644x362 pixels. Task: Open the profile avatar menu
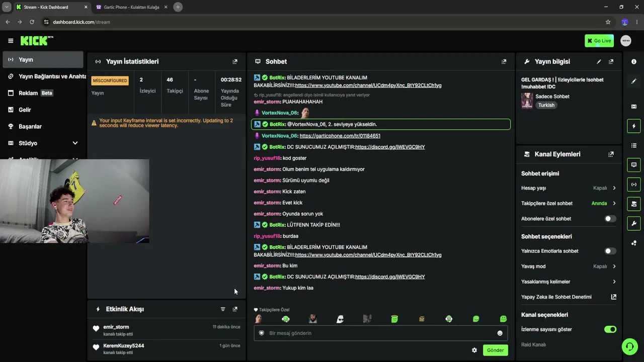coord(626,41)
